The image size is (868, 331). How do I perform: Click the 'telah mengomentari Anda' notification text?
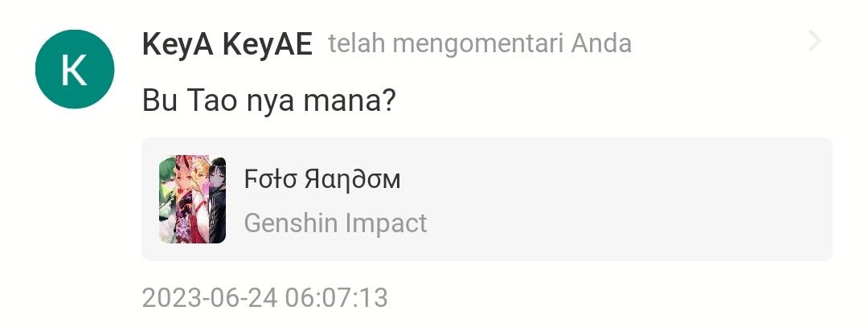click(480, 43)
